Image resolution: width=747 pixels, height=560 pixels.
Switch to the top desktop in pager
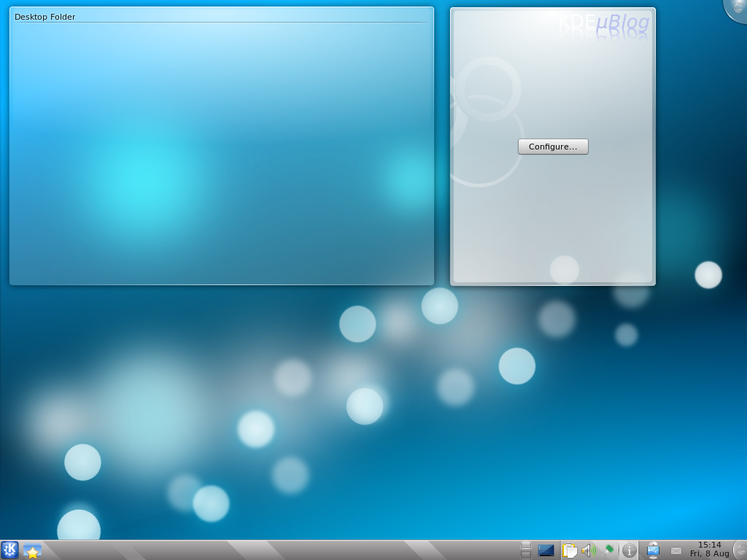pos(525,545)
